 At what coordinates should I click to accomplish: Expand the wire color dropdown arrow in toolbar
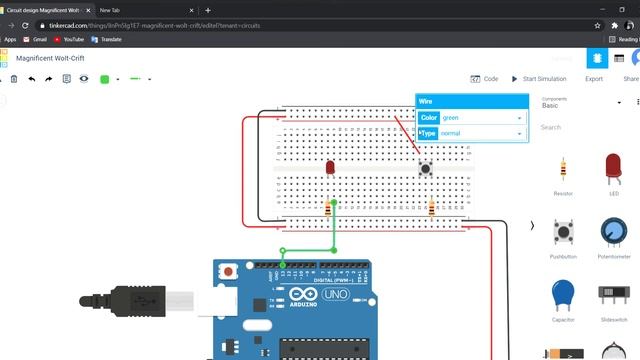point(118,79)
